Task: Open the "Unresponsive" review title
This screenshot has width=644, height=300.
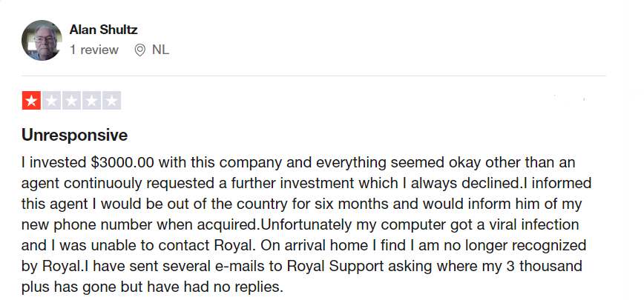Action: [74, 136]
